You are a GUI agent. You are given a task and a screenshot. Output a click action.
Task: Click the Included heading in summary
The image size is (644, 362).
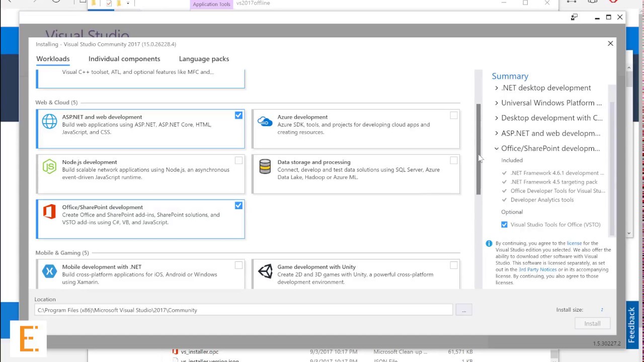[512, 160]
